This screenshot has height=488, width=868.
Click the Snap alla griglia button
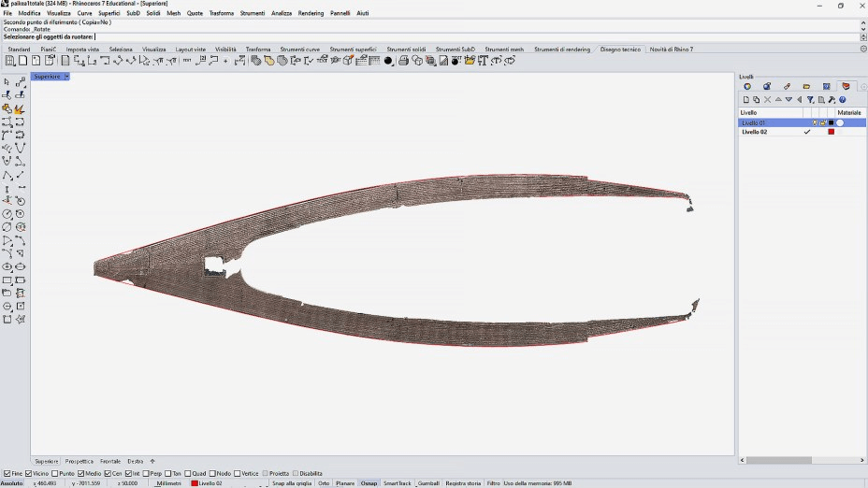click(292, 483)
